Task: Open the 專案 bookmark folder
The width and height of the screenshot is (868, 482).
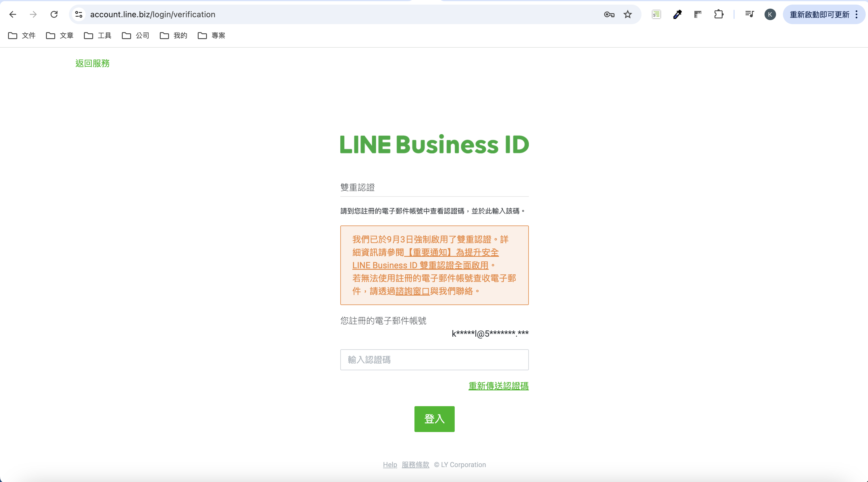Action: coord(211,35)
